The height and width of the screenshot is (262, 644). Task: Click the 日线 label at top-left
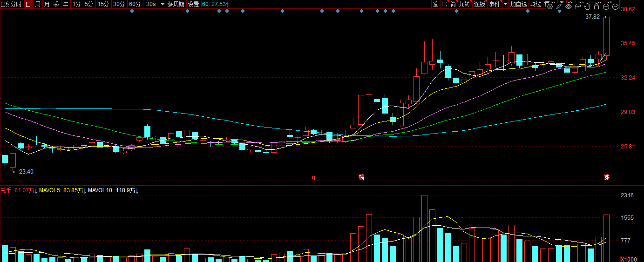5,4
